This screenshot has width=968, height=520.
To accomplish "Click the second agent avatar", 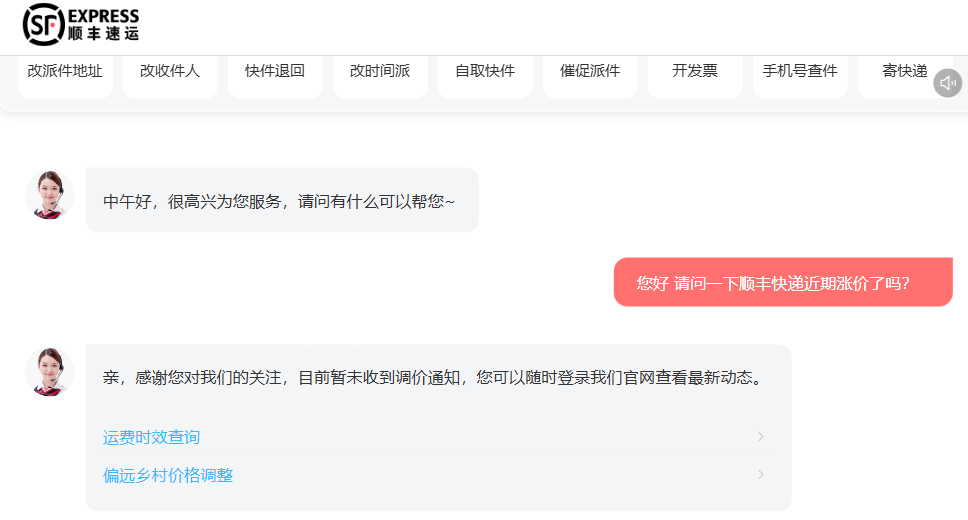I will coord(49,371).
